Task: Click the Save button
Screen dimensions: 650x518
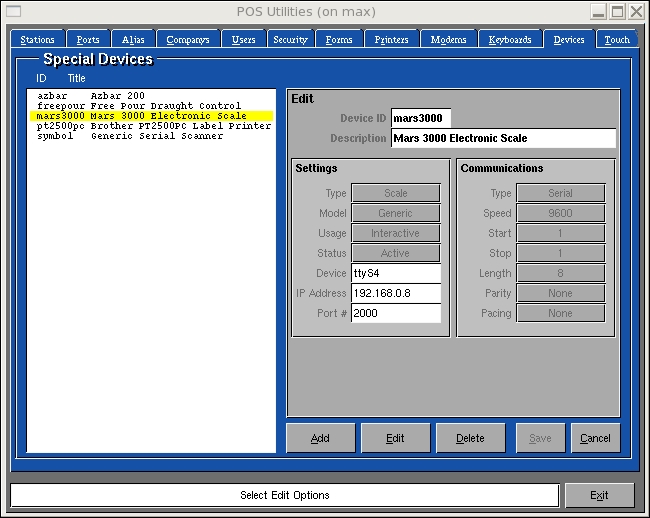Action: tap(540, 438)
